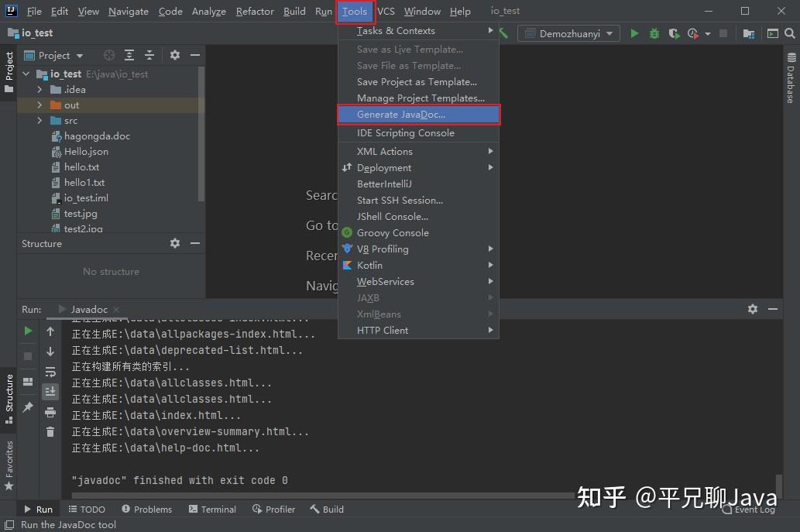
Task: Open Structure panel settings gear
Action: tap(175, 243)
